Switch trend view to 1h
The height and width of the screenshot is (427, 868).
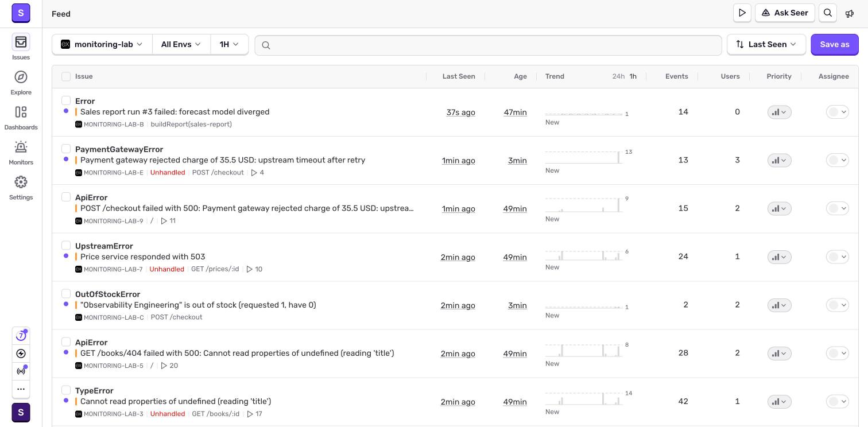click(x=633, y=76)
